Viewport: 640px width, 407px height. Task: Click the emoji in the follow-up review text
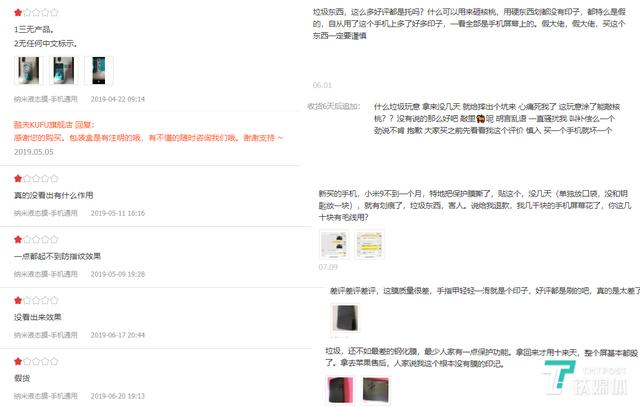click(480, 119)
